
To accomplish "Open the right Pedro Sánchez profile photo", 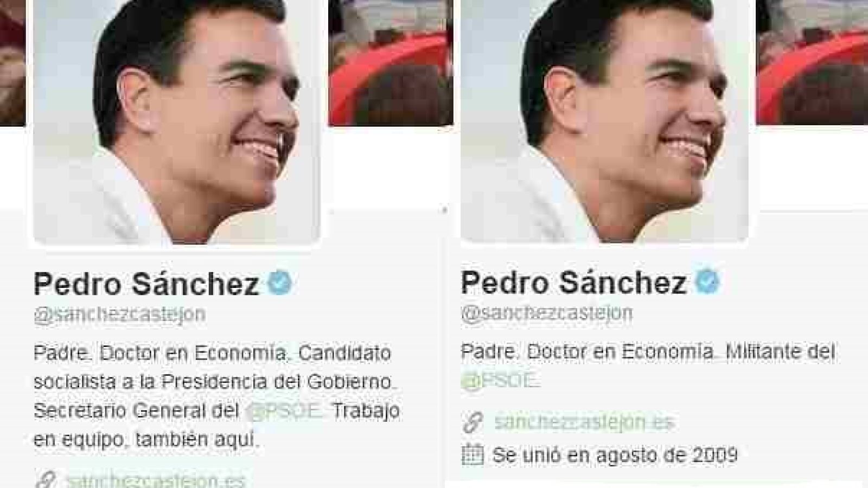I will click(604, 119).
